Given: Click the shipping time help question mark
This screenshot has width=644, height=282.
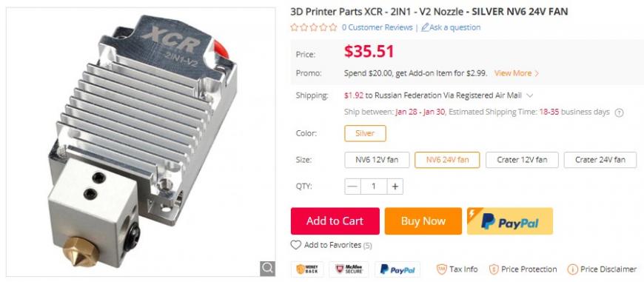Looking at the screenshot, I should click(x=619, y=113).
